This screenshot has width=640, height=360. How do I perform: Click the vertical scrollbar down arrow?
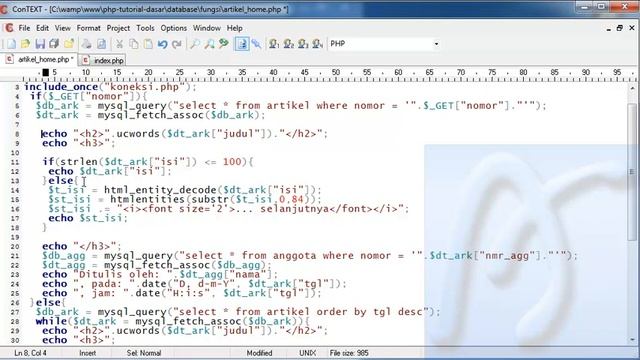[632, 340]
